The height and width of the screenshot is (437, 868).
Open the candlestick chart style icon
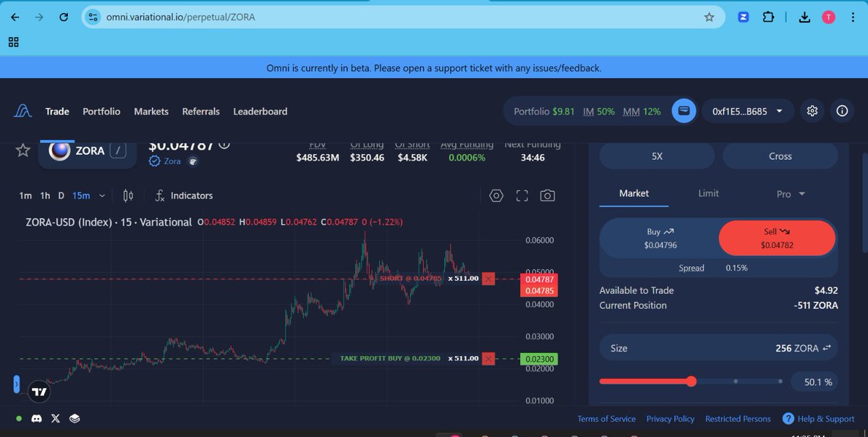pyautogui.click(x=129, y=195)
